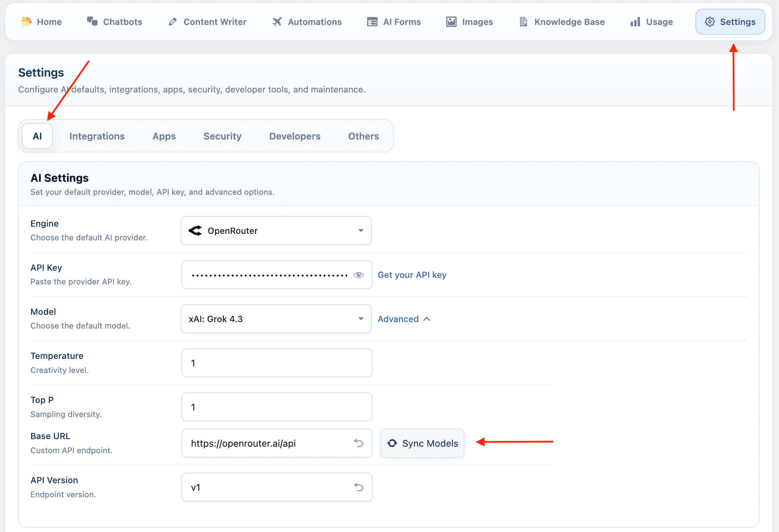
Task: Click the Content Writer pencil icon
Action: click(x=173, y=22)
